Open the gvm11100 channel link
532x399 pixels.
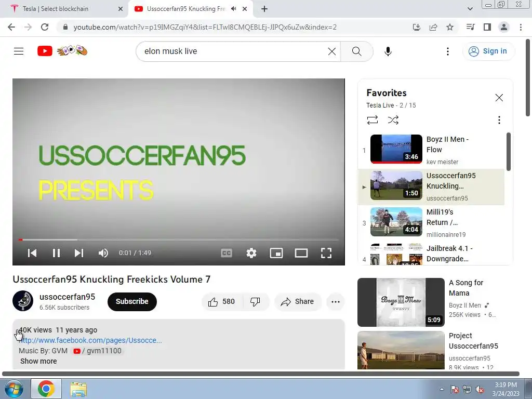click(x=98, y=351)
